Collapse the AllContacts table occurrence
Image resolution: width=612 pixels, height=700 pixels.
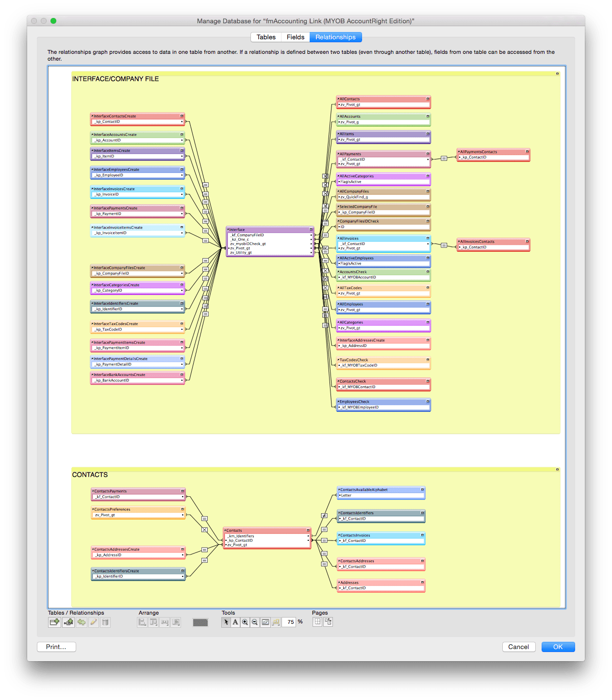[428, 98]
